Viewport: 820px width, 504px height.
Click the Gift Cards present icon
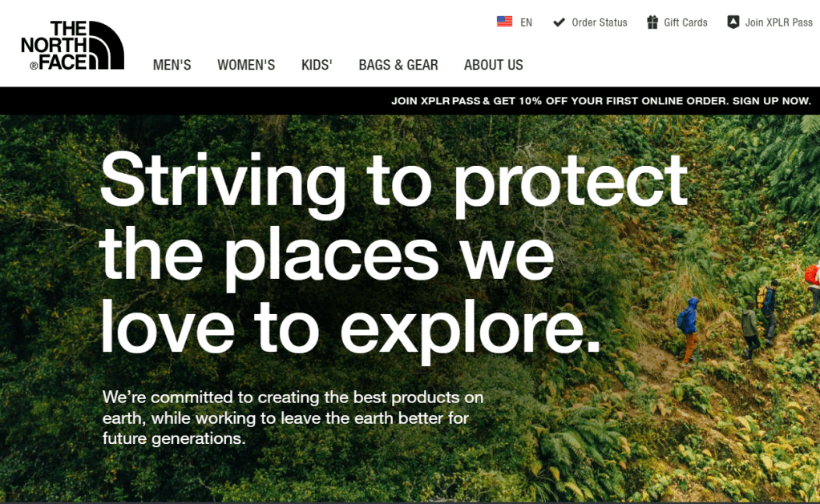pos(652,22)
